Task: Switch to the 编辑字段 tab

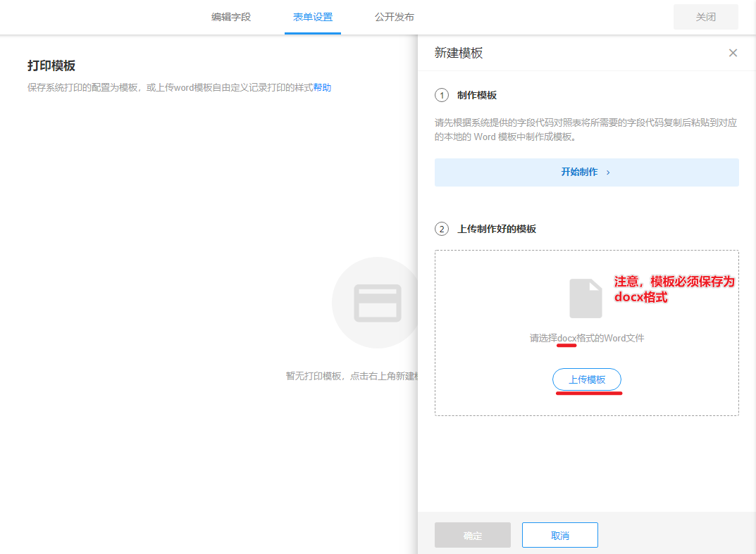Action: (231, 17)
